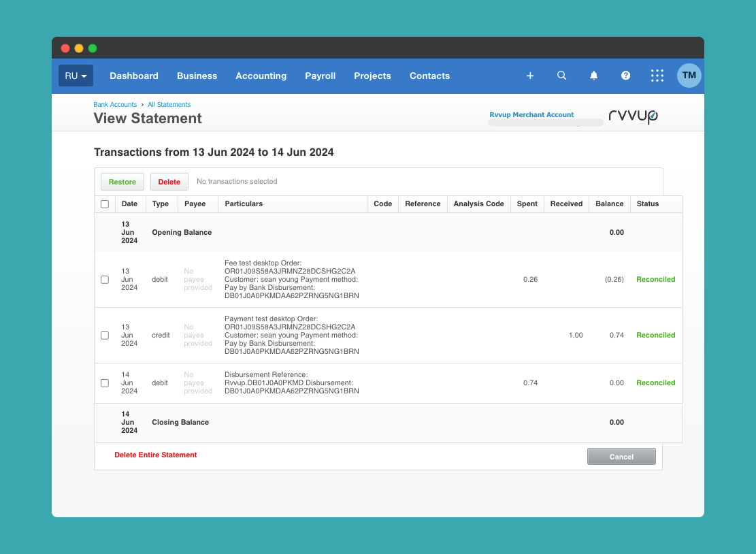Click the Rvvup logo
756x554 pixels.
coord(633,116)
